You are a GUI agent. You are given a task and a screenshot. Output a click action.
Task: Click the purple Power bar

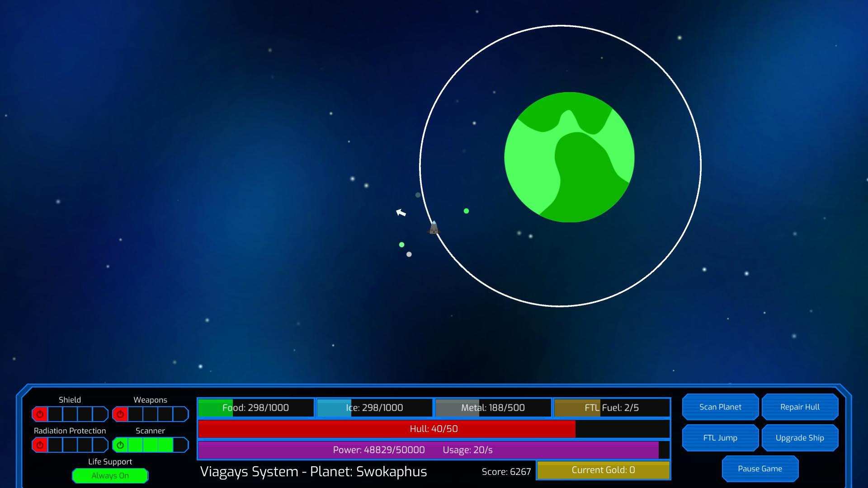click(x=434, y=450)
